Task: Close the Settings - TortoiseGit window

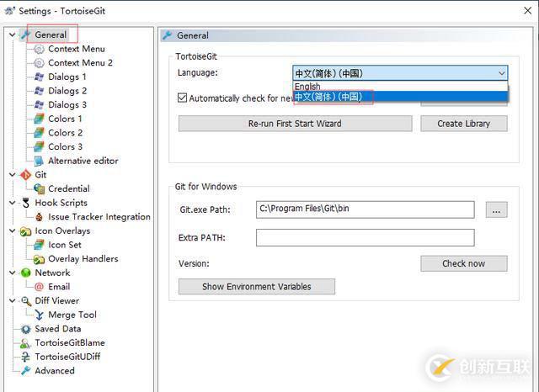Action: (x=528, y=11)
